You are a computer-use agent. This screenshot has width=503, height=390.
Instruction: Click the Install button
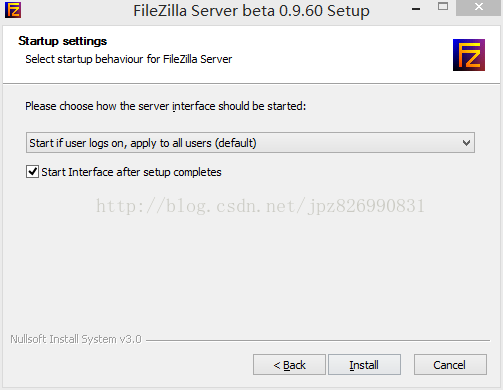click(364, 365)
